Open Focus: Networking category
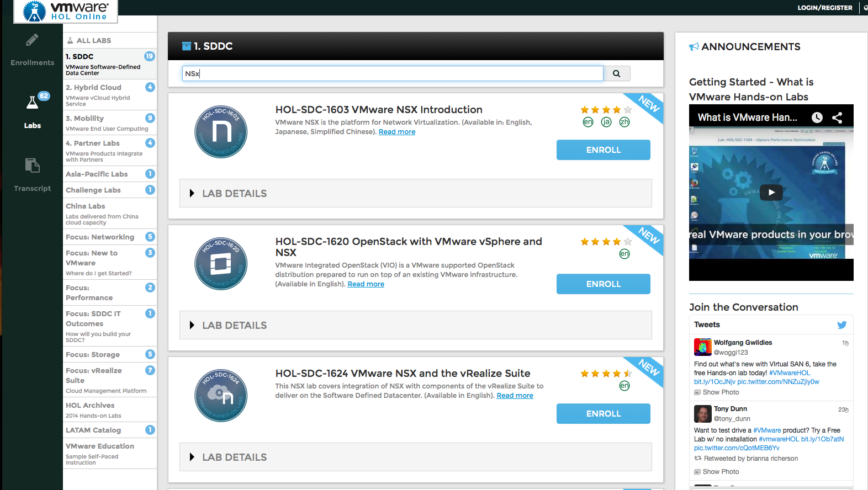 (110, 237)
